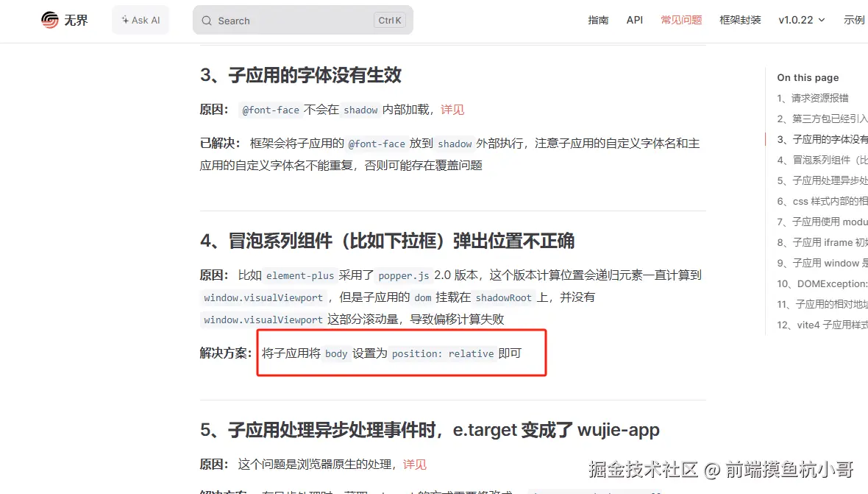Open the 框架封装 nav item
The height and width of the screenshot is (494, 868).
click(x=740, y=20)
